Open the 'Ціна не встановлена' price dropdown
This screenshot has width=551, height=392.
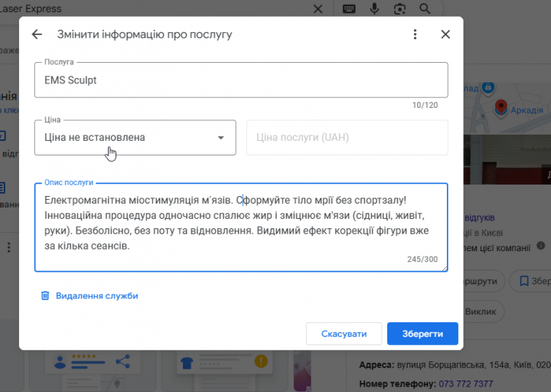tap(135, 138)
